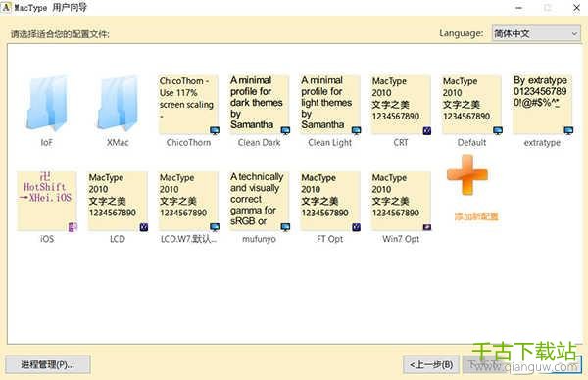Select the Win7 Opt profile thumbnail
588x380 pixels.
401,201
